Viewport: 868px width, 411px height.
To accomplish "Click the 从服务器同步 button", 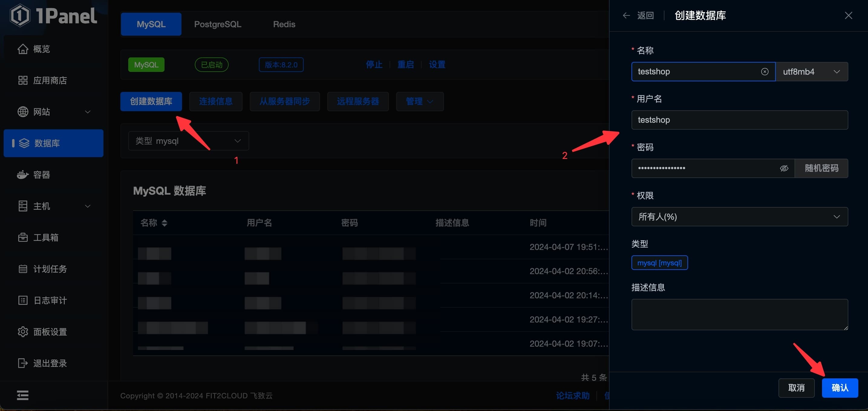I will pos(284,102).
